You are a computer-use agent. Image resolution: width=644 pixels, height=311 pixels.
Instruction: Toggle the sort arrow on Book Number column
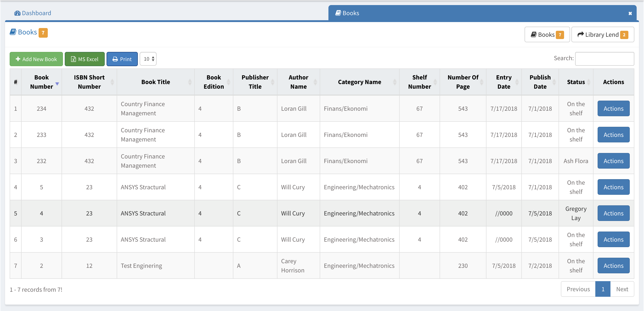pyautogui.click(x=57, y=84)
